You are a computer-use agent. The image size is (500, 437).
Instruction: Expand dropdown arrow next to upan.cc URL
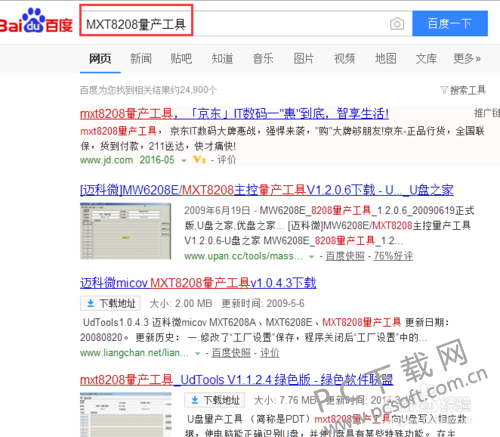[x=311, y=257]
